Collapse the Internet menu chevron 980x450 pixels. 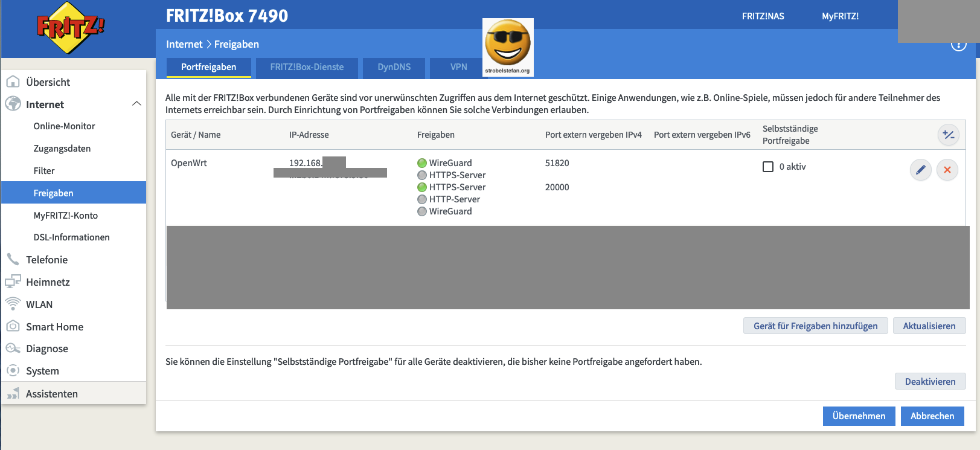pos(137,104)
